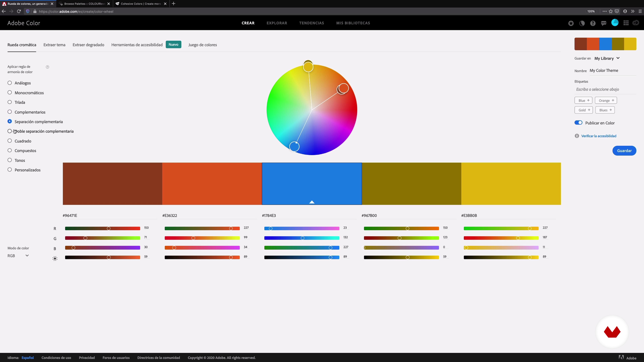Select yellow #E3BB0B color swatch
Viewport: 644px width, 362px height.
click(511, 184)
